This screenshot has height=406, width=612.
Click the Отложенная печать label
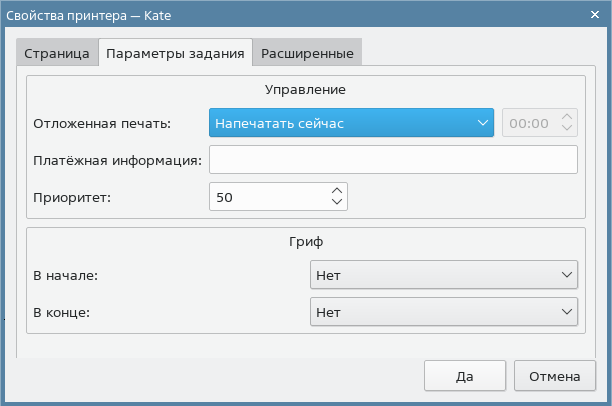tap(102, 124)
